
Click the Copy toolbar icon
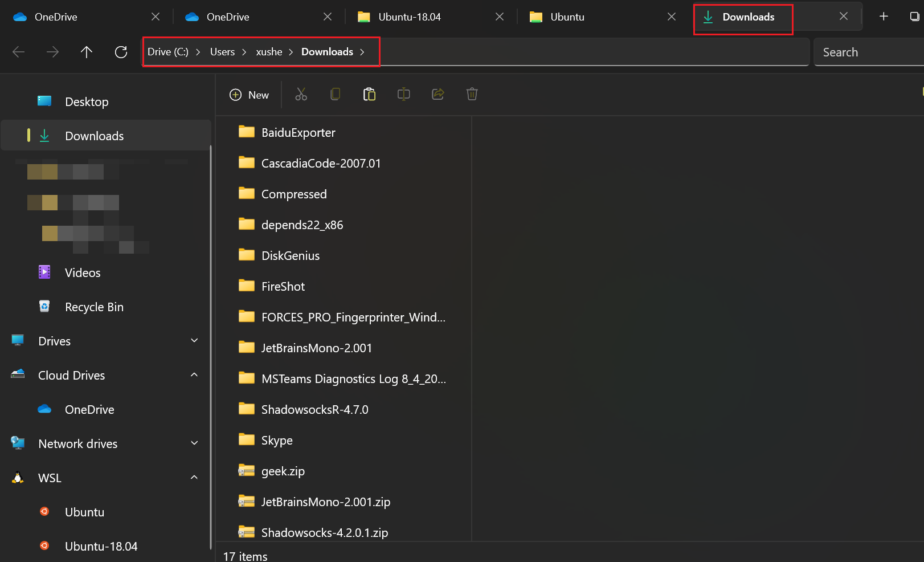(336, 94)
